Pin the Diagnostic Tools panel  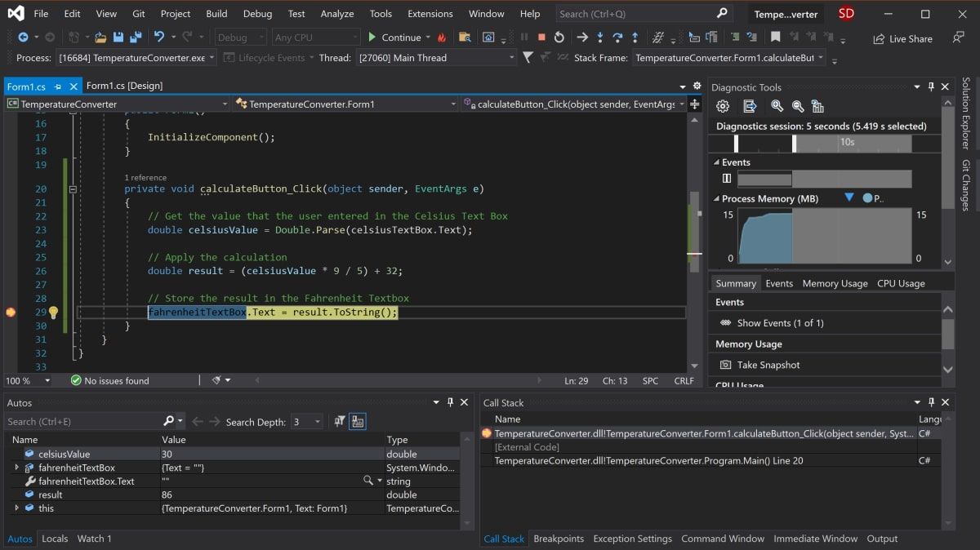coord(932,86)
